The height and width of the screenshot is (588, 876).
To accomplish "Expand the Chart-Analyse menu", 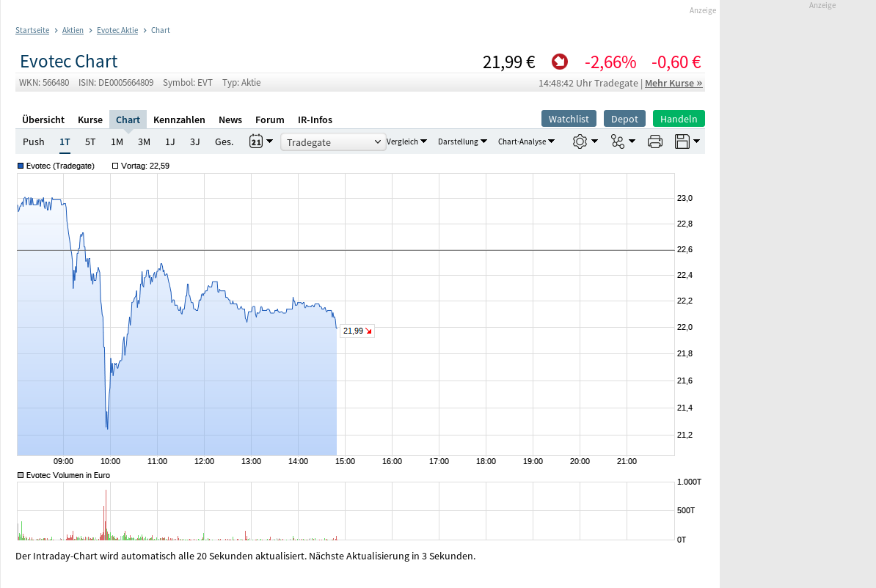I will [x=526, y=142].
